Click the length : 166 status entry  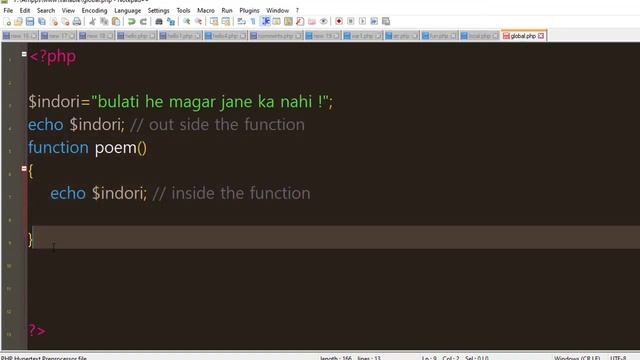[x=336, y=358]
